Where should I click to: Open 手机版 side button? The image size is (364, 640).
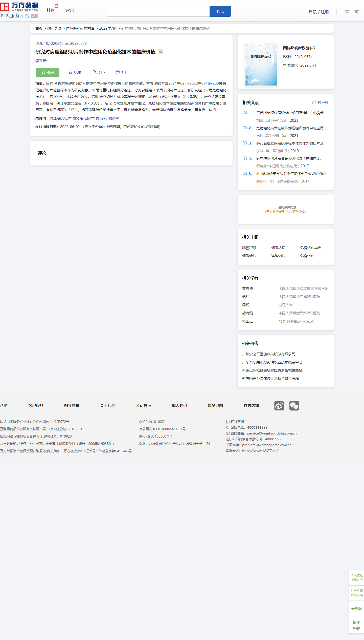(x=356, y=608)
